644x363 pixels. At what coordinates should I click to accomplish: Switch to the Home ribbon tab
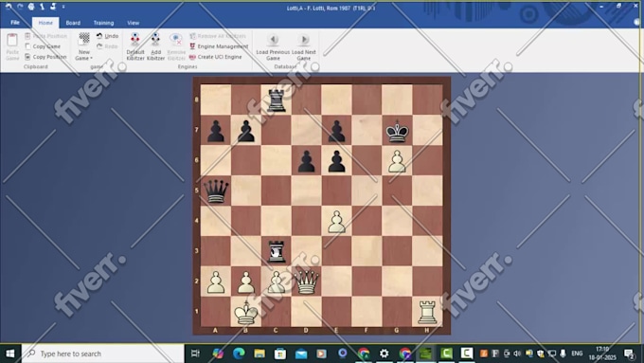coord(45,23)
